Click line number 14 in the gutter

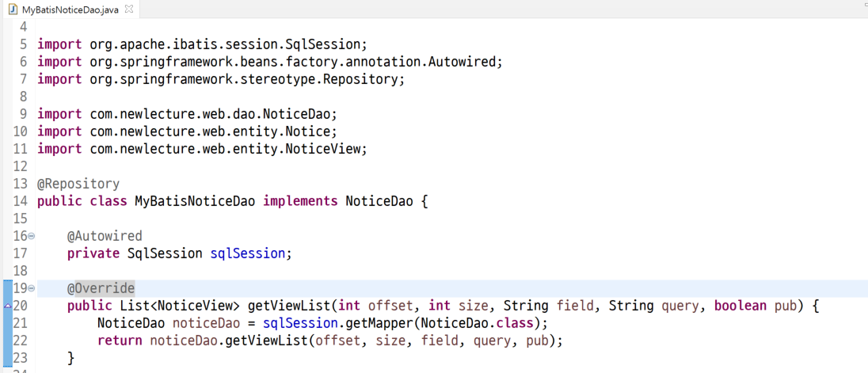(x=20, y=201)
